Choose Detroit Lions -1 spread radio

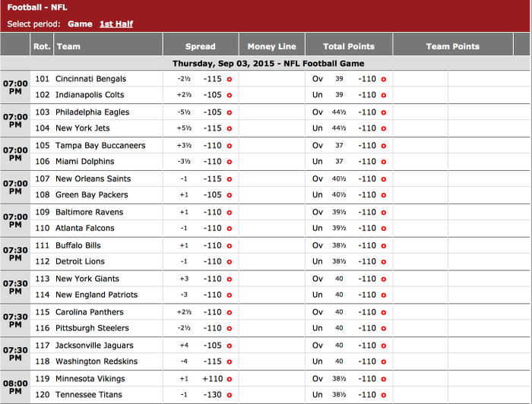[x=230, y=262]
